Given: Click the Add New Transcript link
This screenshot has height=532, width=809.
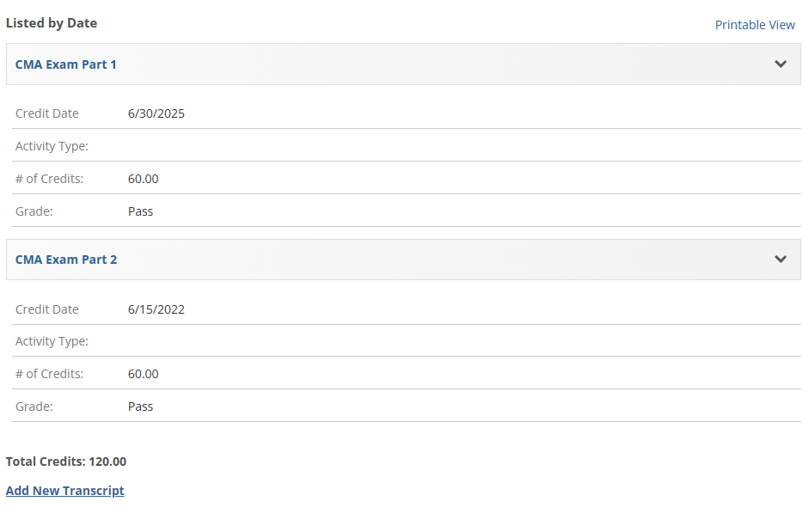Looking at the screenshot, I should coord(65,491).
